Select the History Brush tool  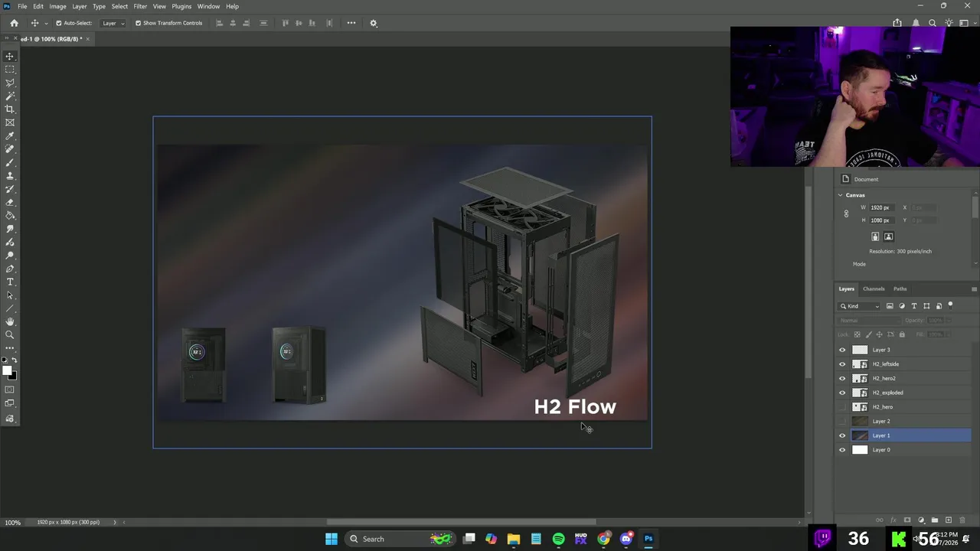click(10, 189)
